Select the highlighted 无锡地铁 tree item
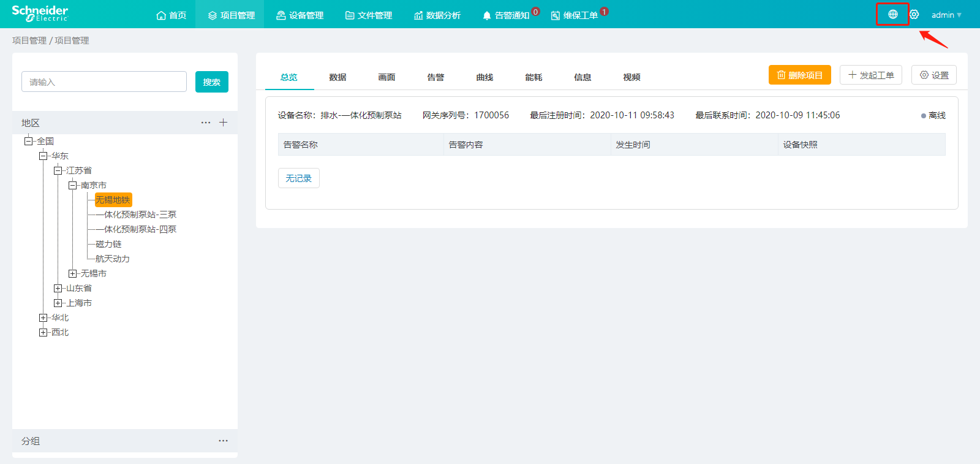Screen dimensions: 980x464 113,200
